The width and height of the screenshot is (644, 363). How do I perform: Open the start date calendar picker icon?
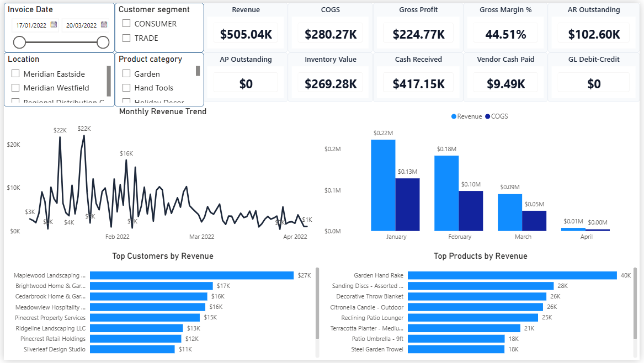[54, 25]
